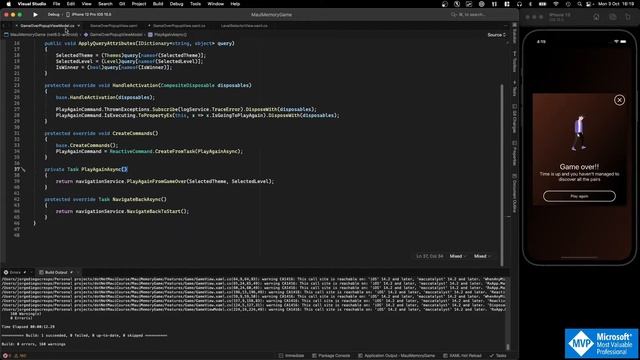Switch to the Errors pad tab
The height and width of the screenshot is (360, 640).
(15, 272)
